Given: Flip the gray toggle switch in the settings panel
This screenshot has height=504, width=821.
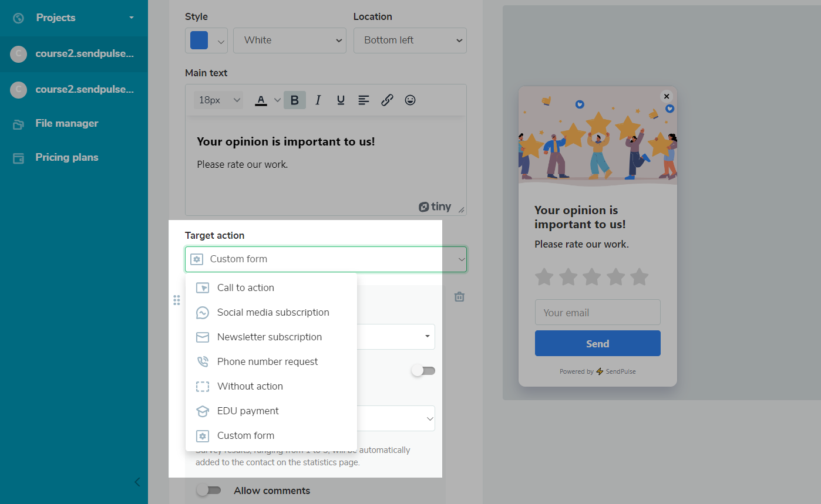Looking at the screenshot, I should click(423, 371).
